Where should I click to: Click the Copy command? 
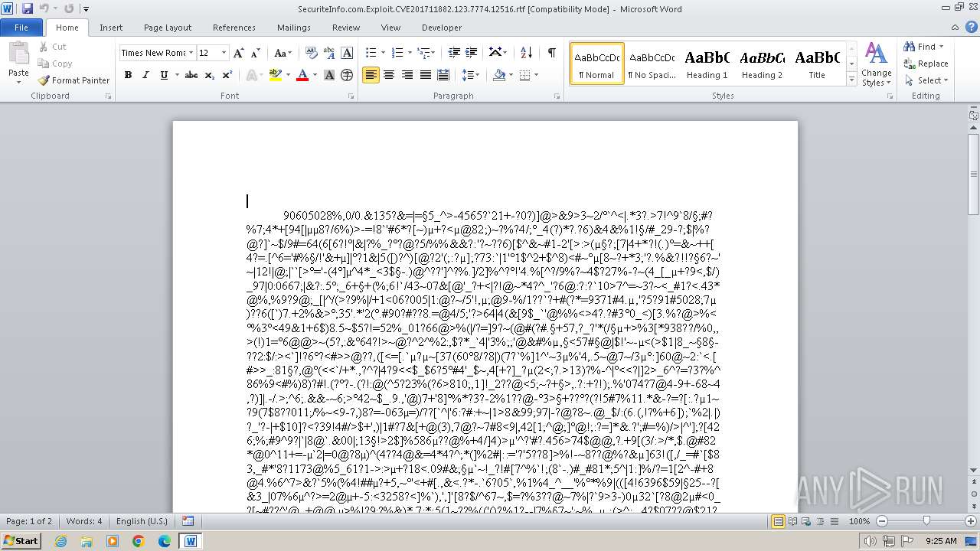click(55, 64)
